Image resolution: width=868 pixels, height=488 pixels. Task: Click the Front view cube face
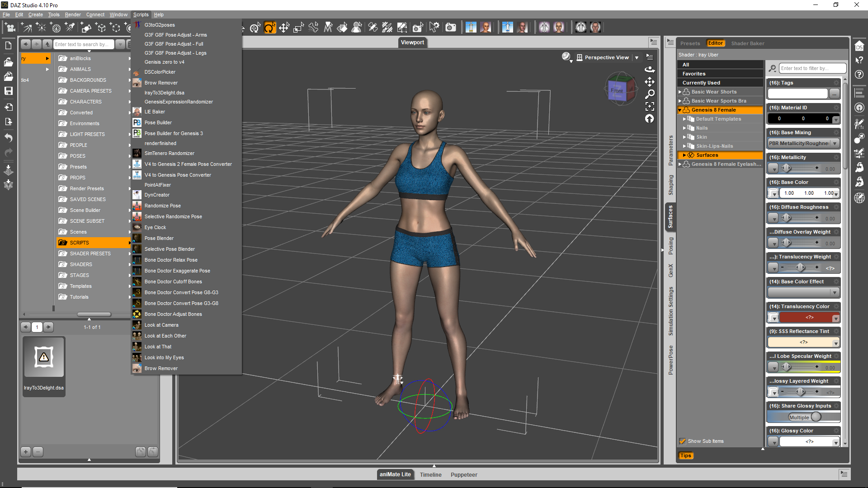617,91
